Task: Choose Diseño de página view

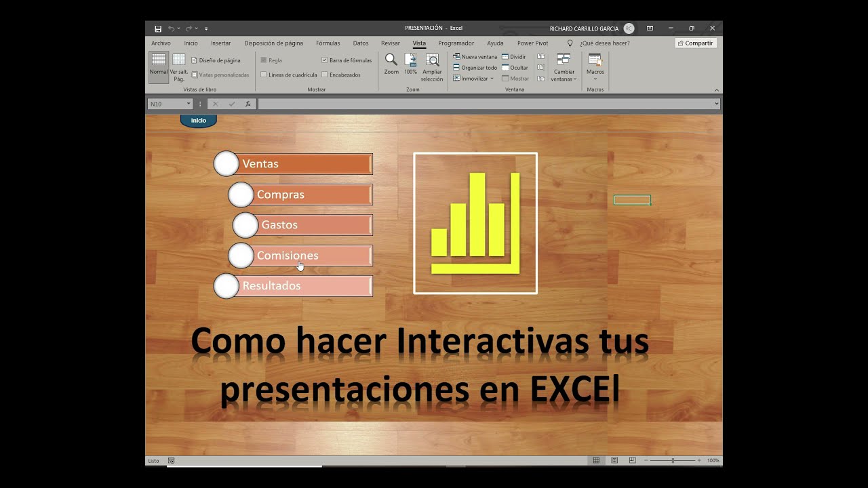Action: coord(216,60)
